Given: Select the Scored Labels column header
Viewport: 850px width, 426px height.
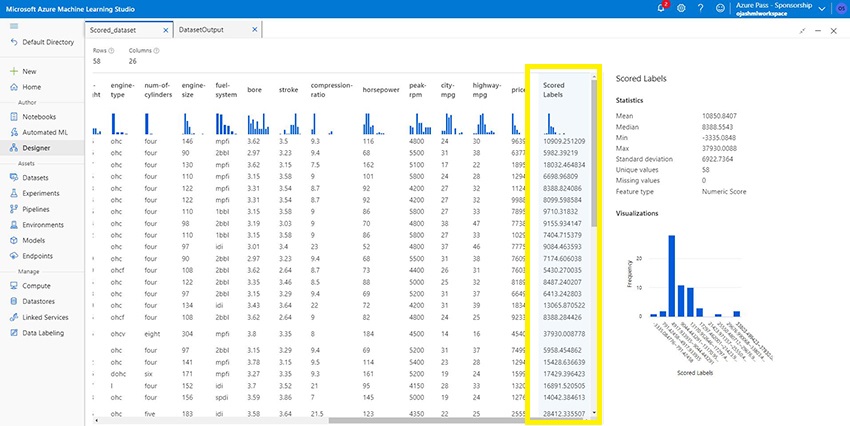Looking at the screenshot, I should point(554,90).
